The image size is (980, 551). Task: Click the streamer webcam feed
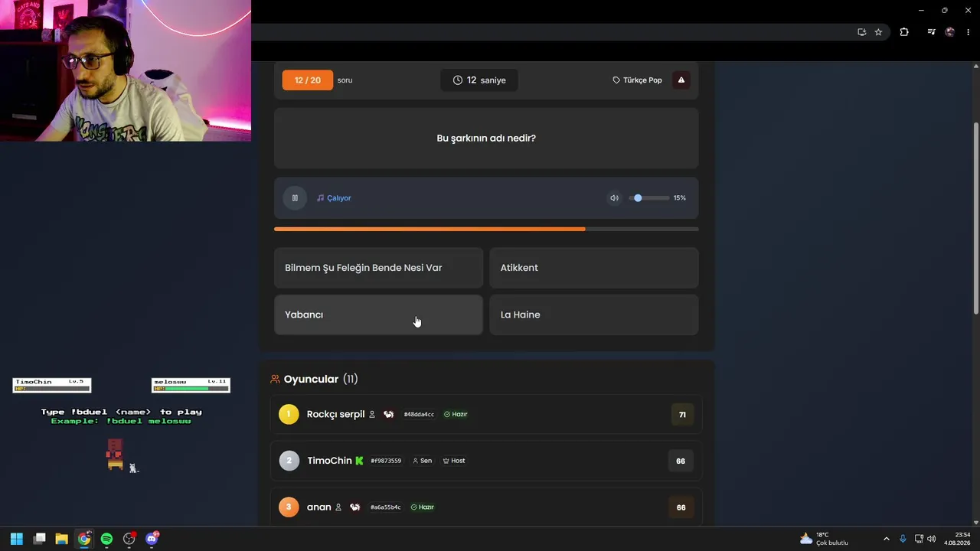[126, 70]
